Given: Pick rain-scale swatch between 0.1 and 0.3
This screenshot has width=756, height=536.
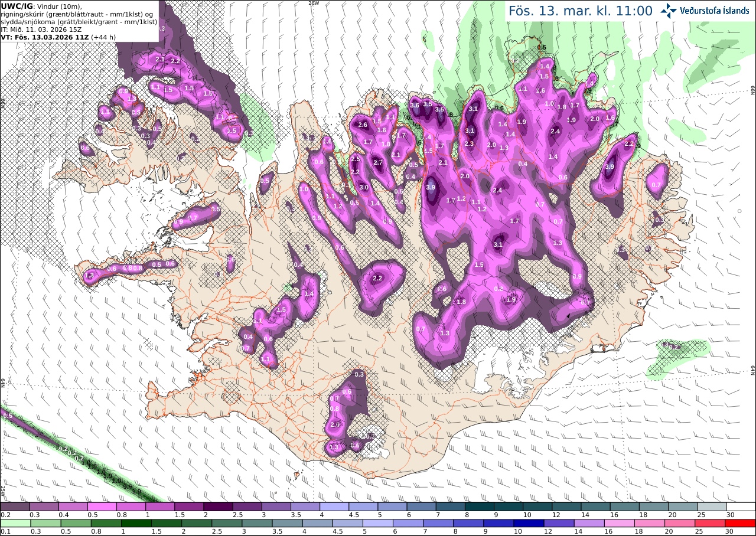Looking at the screenshot, I should [x=15, y=523].
